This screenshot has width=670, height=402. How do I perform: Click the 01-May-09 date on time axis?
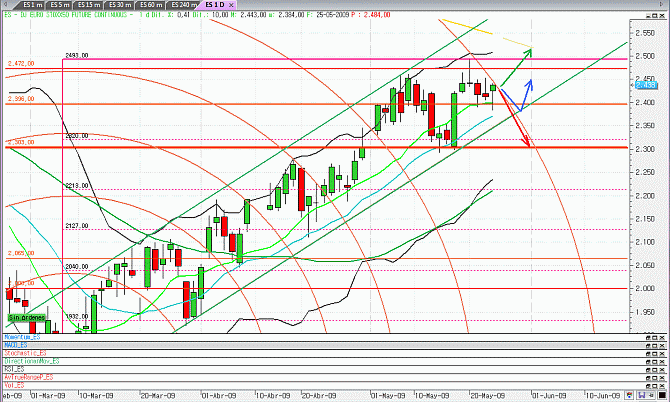point(388,396)
